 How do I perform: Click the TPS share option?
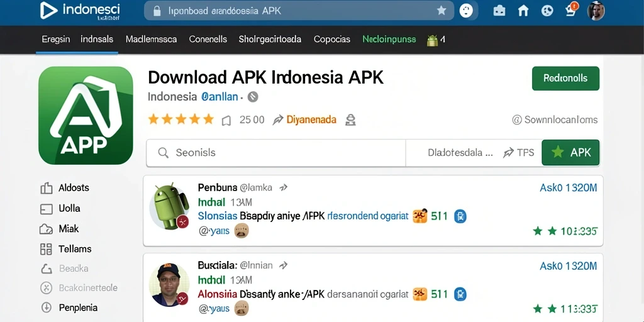(519, 153)
